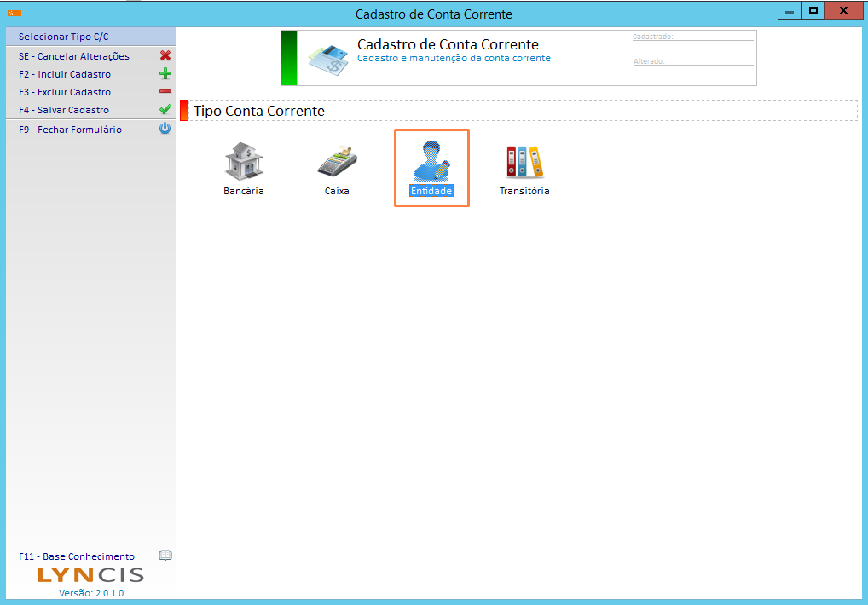Click the Versão 2.0.1.0 text
Viewport: 868px width, 605px height.
point(91,593)
